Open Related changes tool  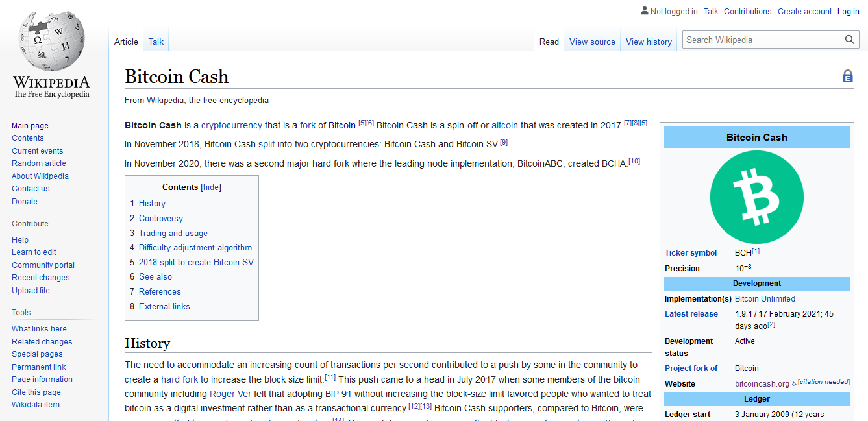42,342
